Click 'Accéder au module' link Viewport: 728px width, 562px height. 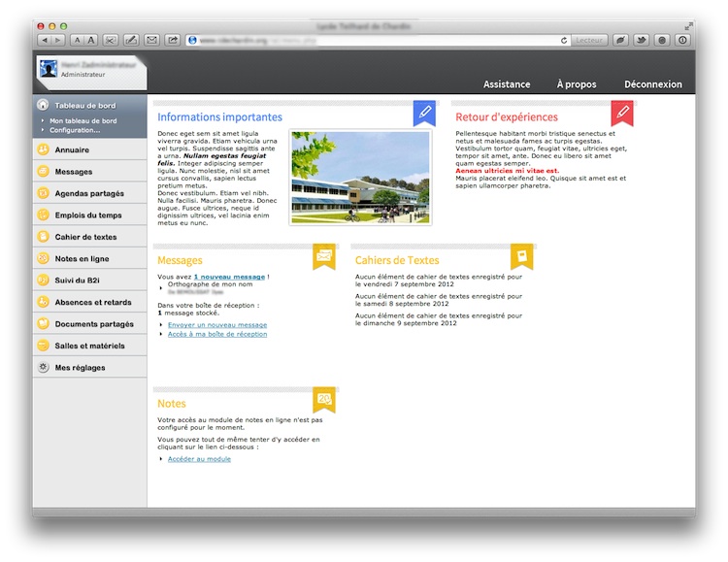199,458
